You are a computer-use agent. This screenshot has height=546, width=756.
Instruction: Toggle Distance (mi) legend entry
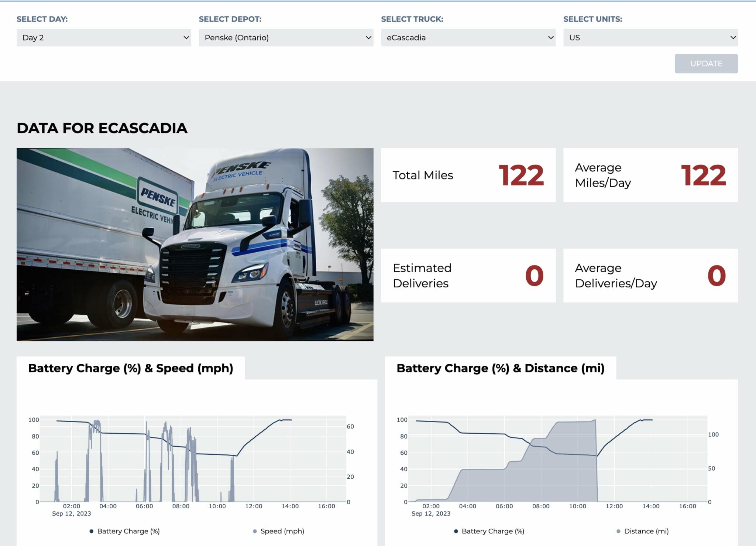click(x=646, y=531)
